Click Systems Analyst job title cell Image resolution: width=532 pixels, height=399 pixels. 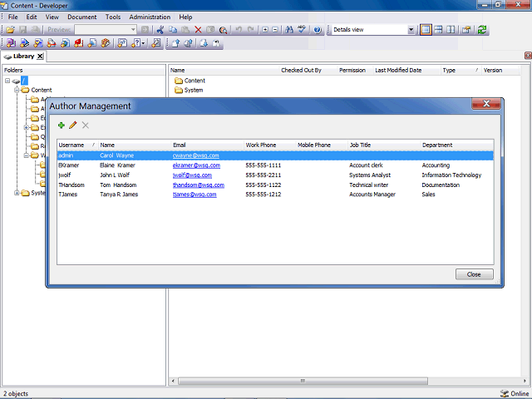coord(370,175)
